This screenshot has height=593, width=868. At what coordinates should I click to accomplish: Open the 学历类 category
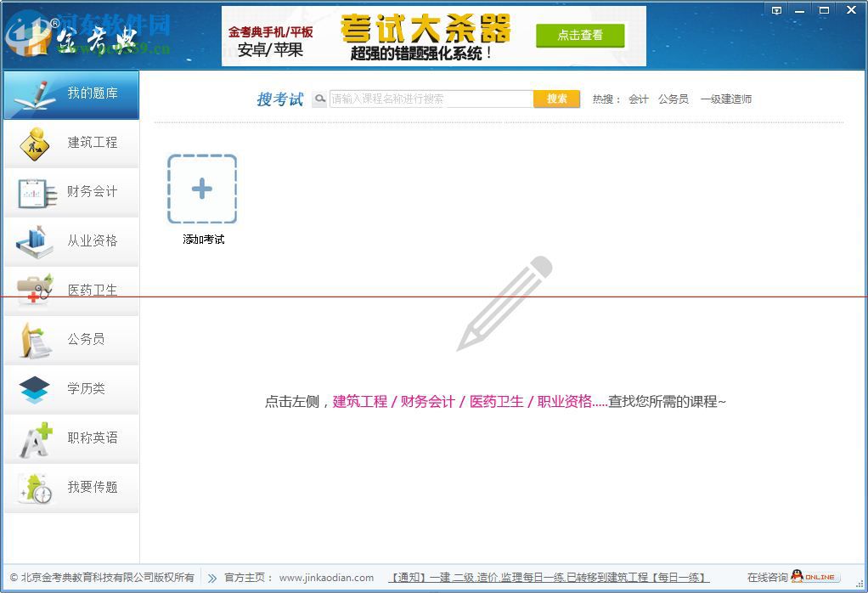[70, 389]
